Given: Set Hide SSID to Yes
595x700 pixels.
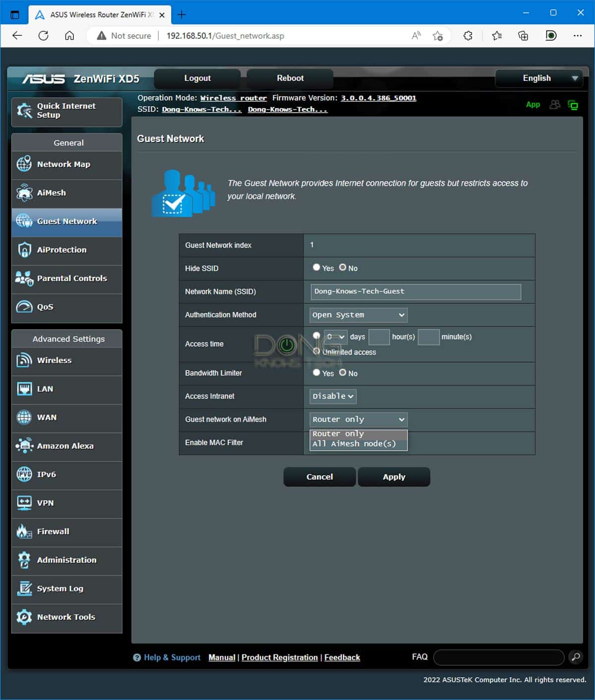Looking at the screenshot, I should click(316, 267).
